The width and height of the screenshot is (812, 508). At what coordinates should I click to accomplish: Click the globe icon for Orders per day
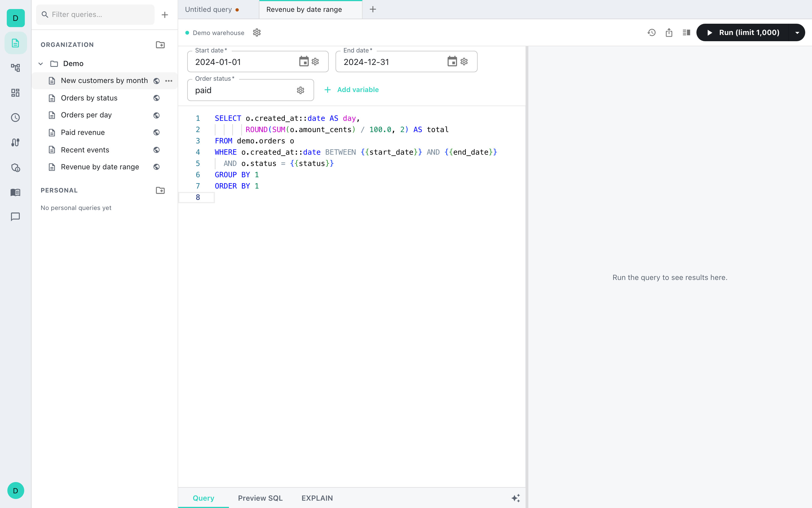click(x=156, y=115)
